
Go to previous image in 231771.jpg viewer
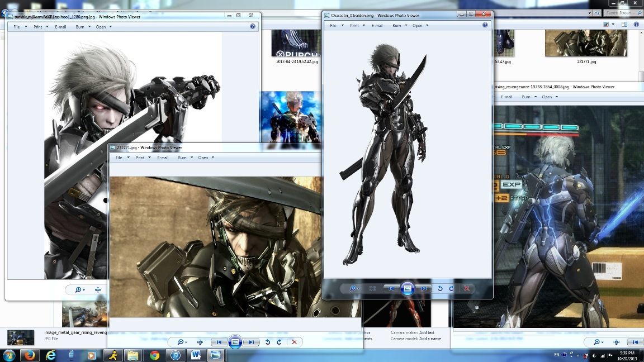tap(219, 342)
